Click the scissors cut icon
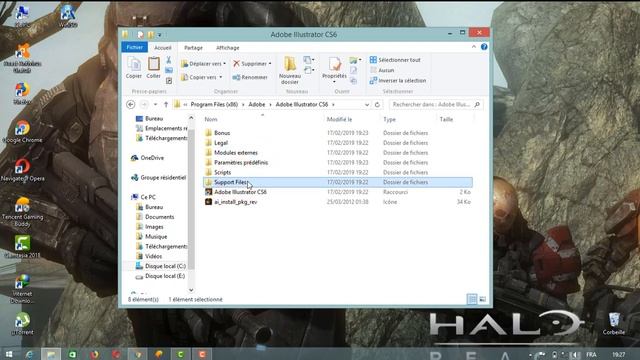 coord(169,60)
